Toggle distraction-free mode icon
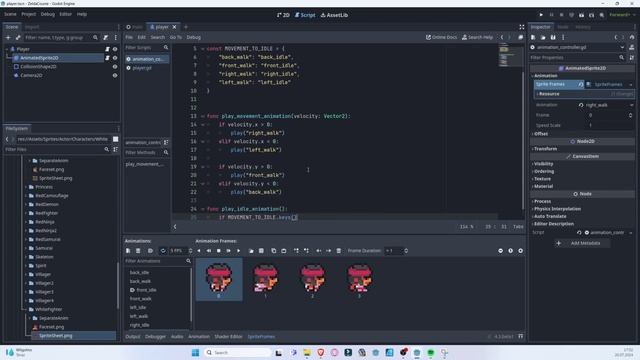Viewport: 640px width, 360px height. 522,27
